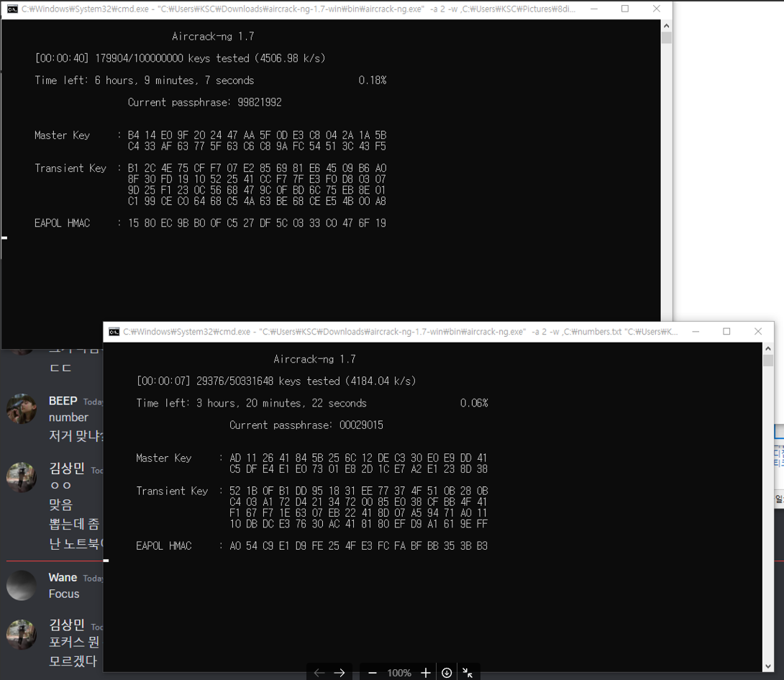Click the cmd icon of the upper Aircrack window

(12, 9)
